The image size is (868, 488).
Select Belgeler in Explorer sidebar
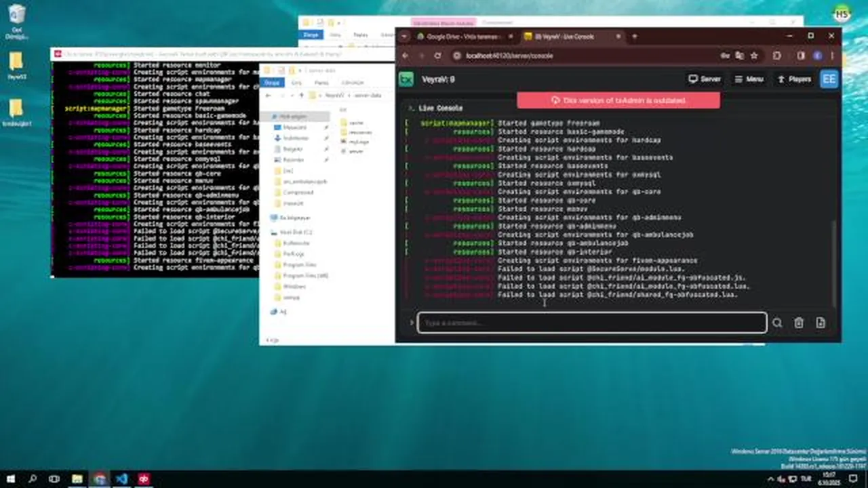(293, 149)
